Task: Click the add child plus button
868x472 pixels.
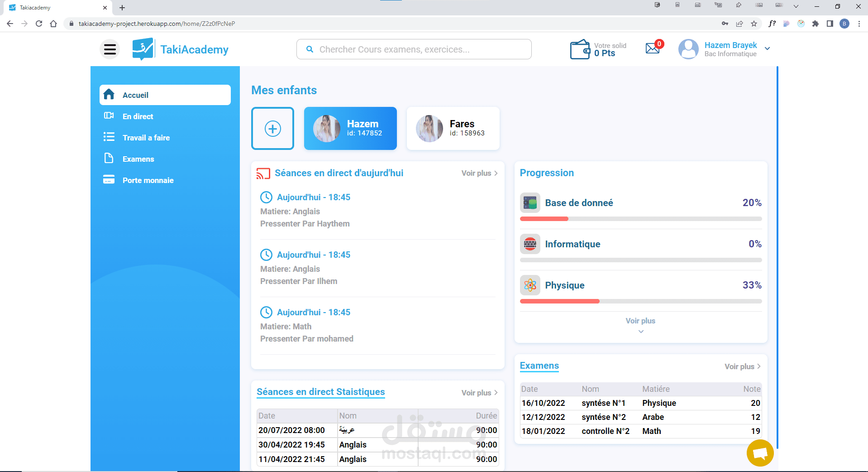Action: [272, 129]
